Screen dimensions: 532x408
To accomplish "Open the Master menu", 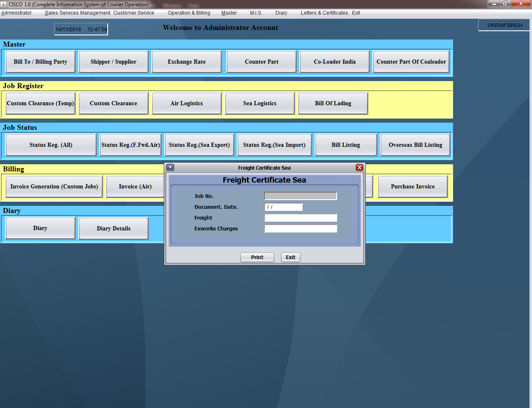I will tap(229, 13).
